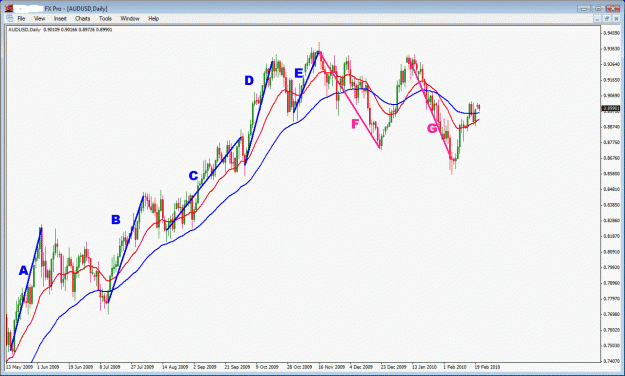Open the View menu
The image size is (625, 376).
tap(39, 19)
